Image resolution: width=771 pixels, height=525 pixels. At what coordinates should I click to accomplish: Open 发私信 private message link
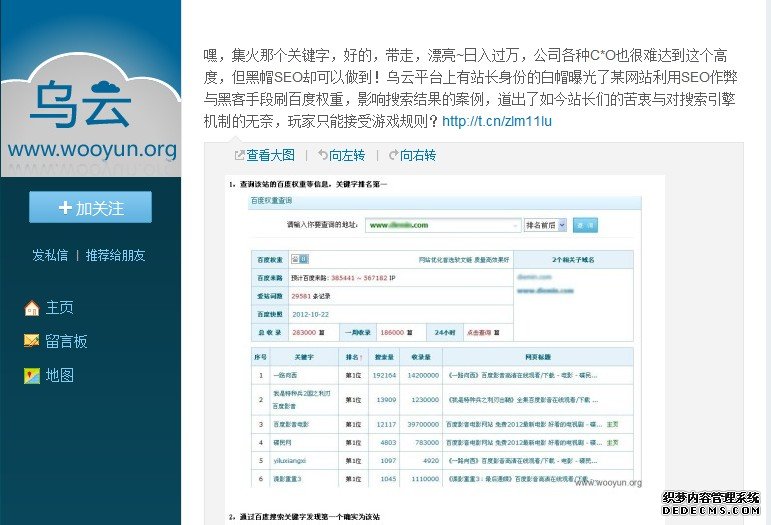tap(50, 255)
